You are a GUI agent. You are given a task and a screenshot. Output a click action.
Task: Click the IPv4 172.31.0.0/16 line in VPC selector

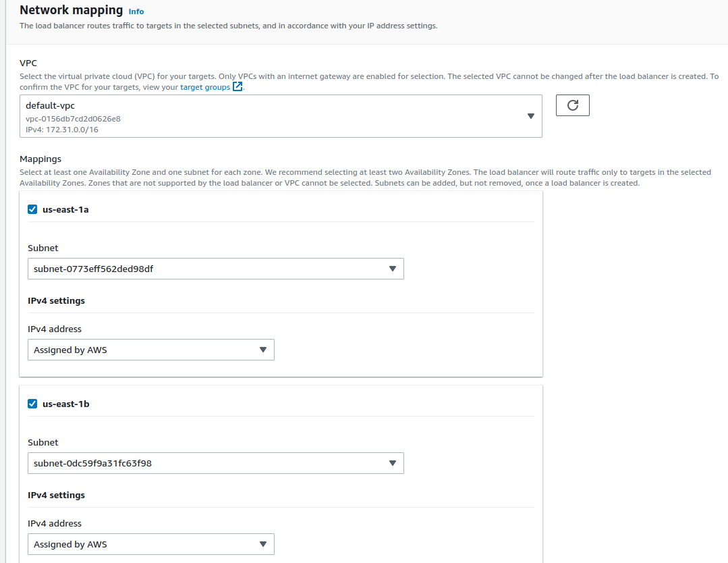point(62,130)
